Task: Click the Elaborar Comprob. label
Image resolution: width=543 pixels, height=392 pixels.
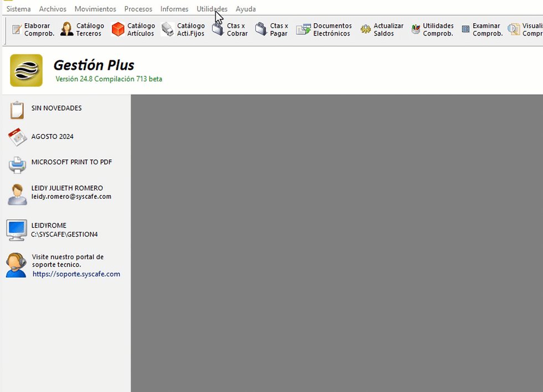Action: pos(39,30)
